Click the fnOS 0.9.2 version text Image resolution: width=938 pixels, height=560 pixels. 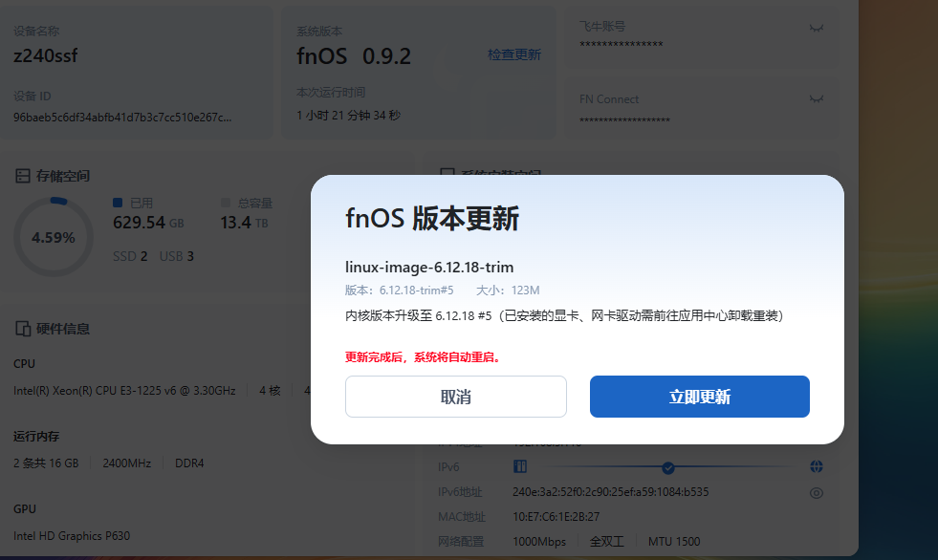pyautogui.click(x=354, y=56)
